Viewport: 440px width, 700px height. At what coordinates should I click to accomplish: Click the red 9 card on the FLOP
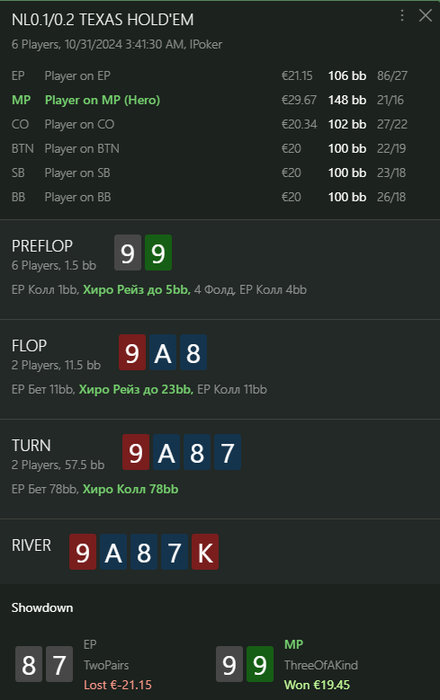(x=132, y=352)
